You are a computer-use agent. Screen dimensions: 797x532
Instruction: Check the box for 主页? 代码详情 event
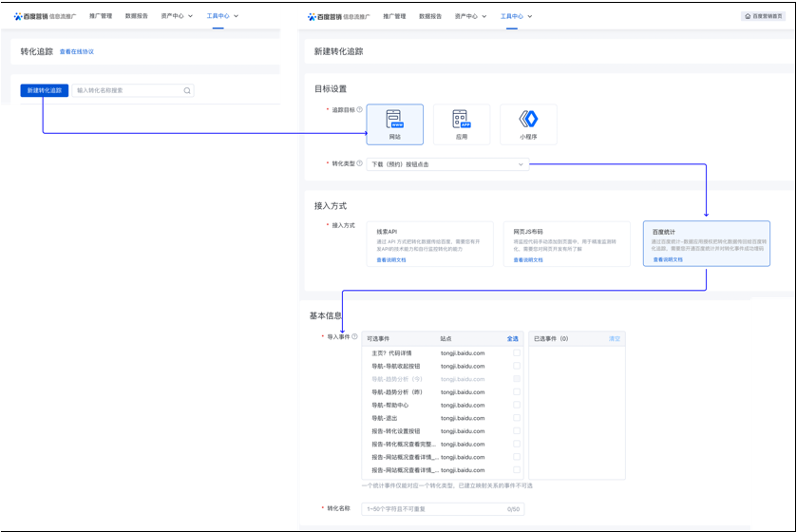(517, 353)
